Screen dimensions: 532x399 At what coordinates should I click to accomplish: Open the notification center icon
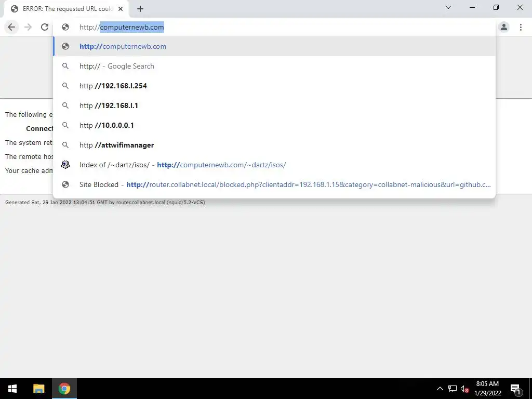point(515,389)
